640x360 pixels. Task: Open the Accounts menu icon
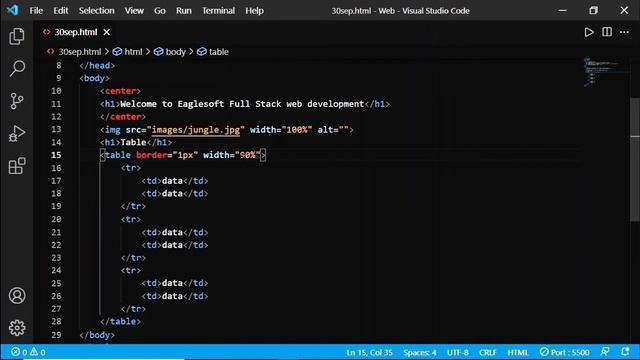click(x=17, y=296)
